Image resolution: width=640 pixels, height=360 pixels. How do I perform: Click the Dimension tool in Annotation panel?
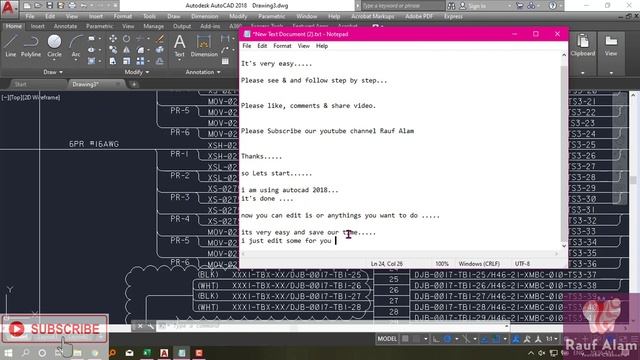tap(204, 45)
